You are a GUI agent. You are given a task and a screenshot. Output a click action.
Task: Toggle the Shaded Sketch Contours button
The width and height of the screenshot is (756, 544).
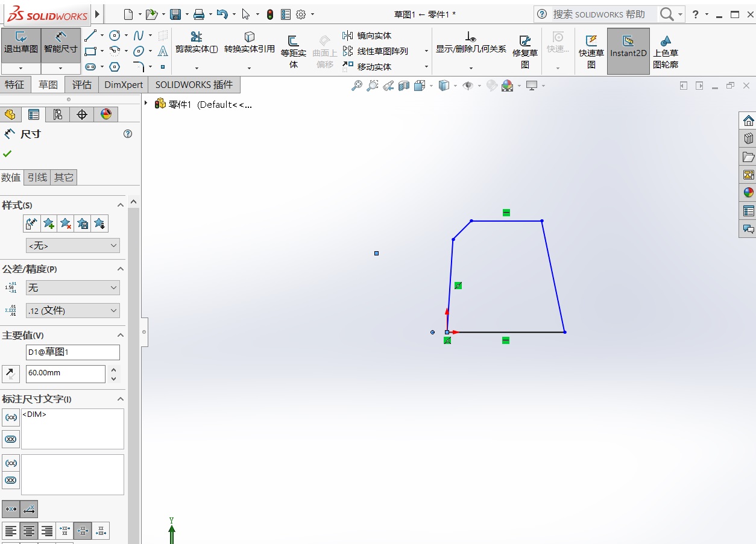666,52
